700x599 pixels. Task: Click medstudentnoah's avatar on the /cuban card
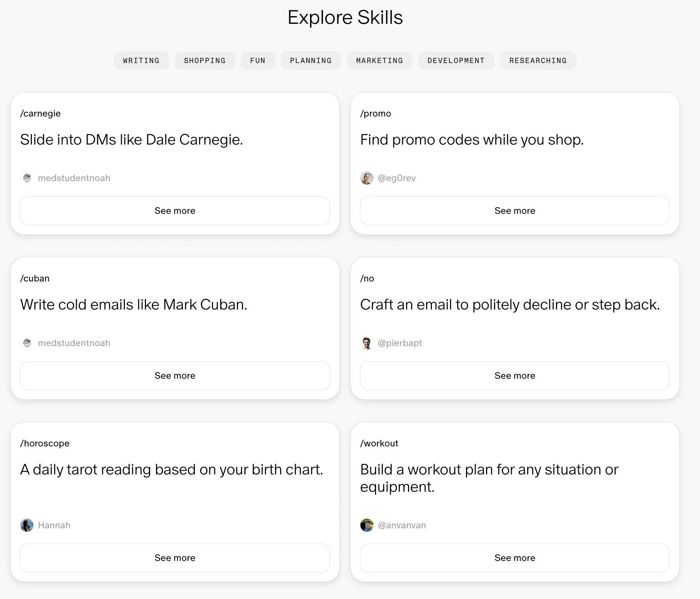pos(27,343)
